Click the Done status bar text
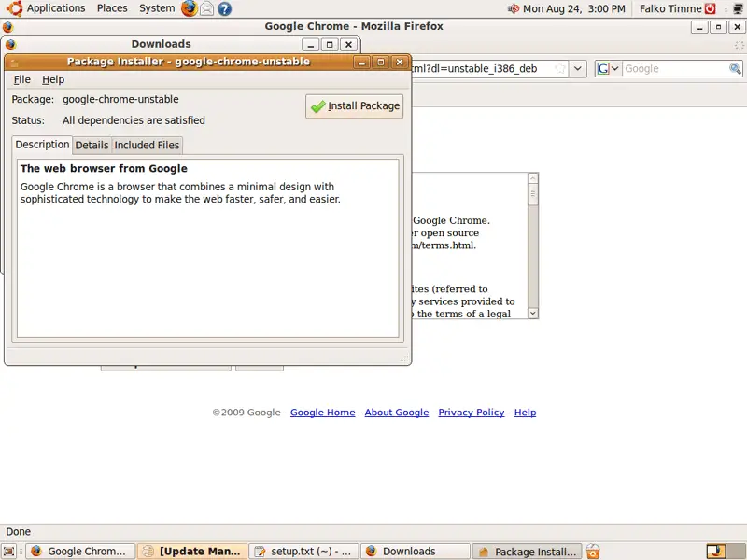Screen dimensions: 747x560 [18, 531]
